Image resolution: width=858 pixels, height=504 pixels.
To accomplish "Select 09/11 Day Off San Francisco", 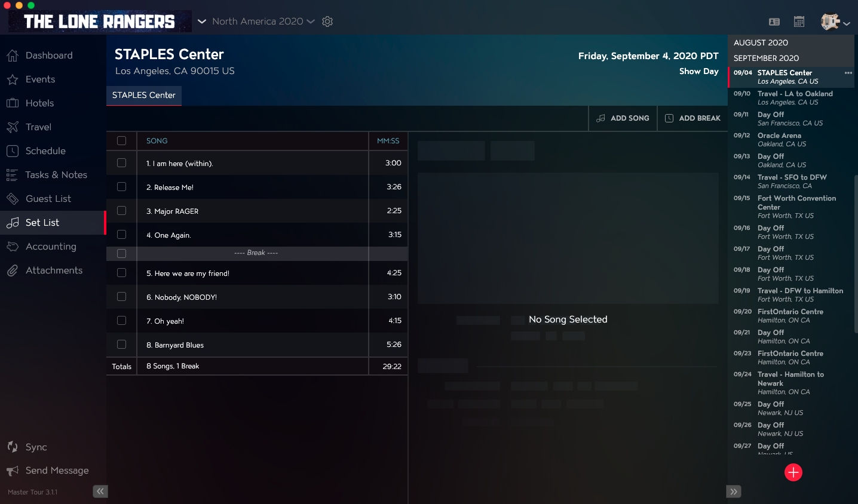I will click(x=791, y=119).
